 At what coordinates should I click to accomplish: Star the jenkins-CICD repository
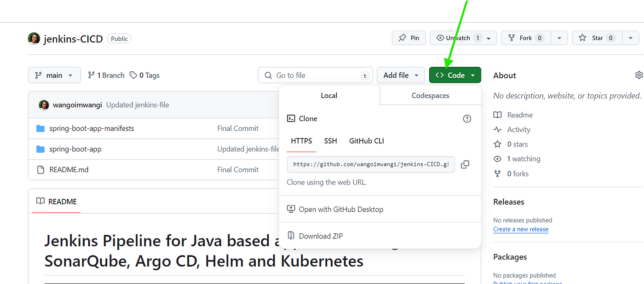(x=597, y=38)
